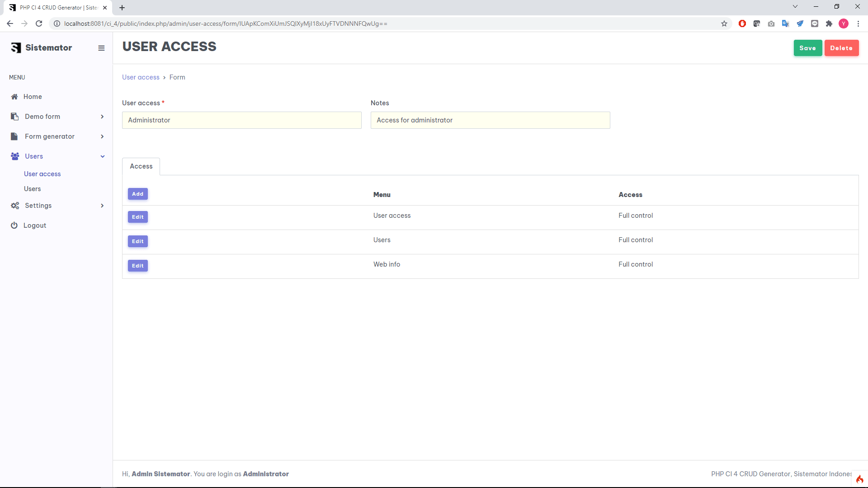The image size is (868, 488).
Task: Open Users submenu item in sidebar
Action: pyautogui.click(x=32, y=189)
